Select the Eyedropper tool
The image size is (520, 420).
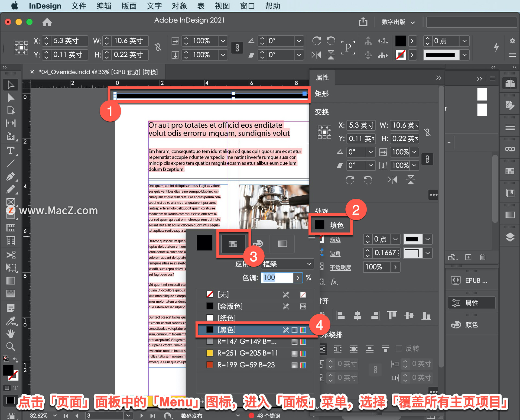[x=11, y=321]
